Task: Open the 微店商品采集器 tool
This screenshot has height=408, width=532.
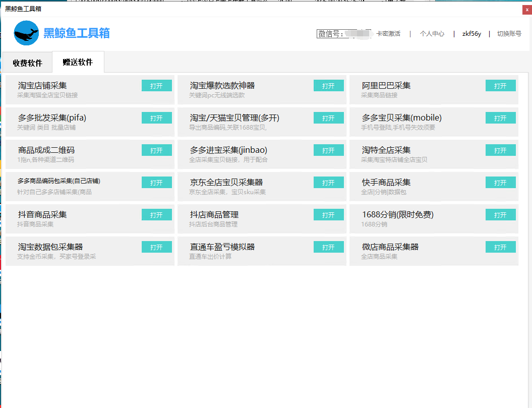Action: pos(500,247)
